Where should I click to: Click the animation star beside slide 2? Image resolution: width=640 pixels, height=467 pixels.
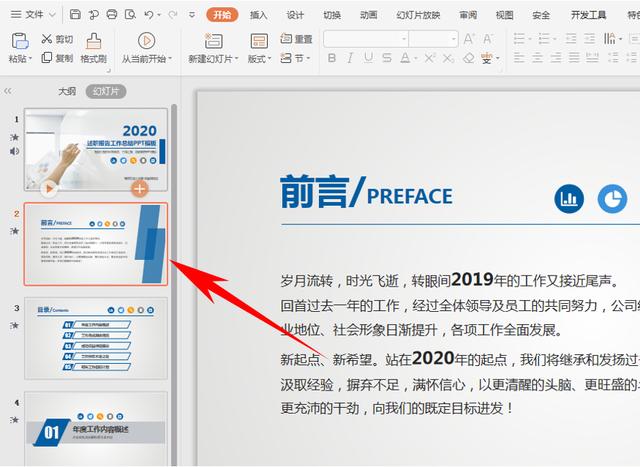coord(15,231)
